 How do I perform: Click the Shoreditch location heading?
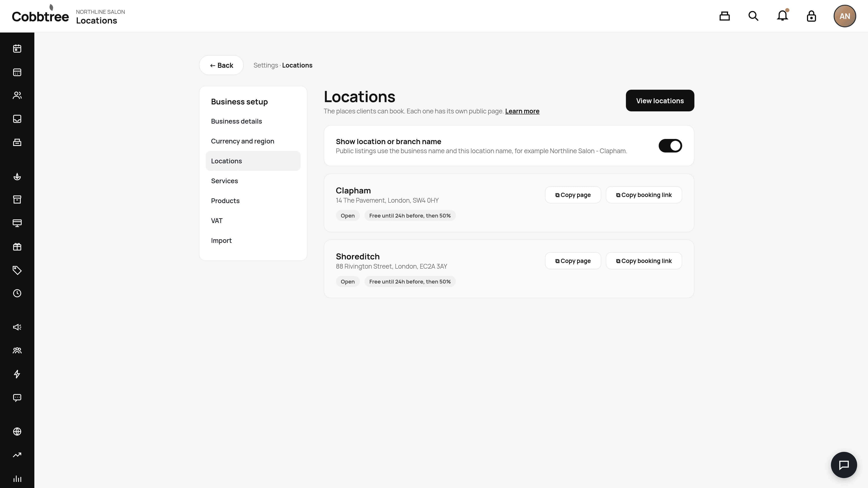coord(358,257)
